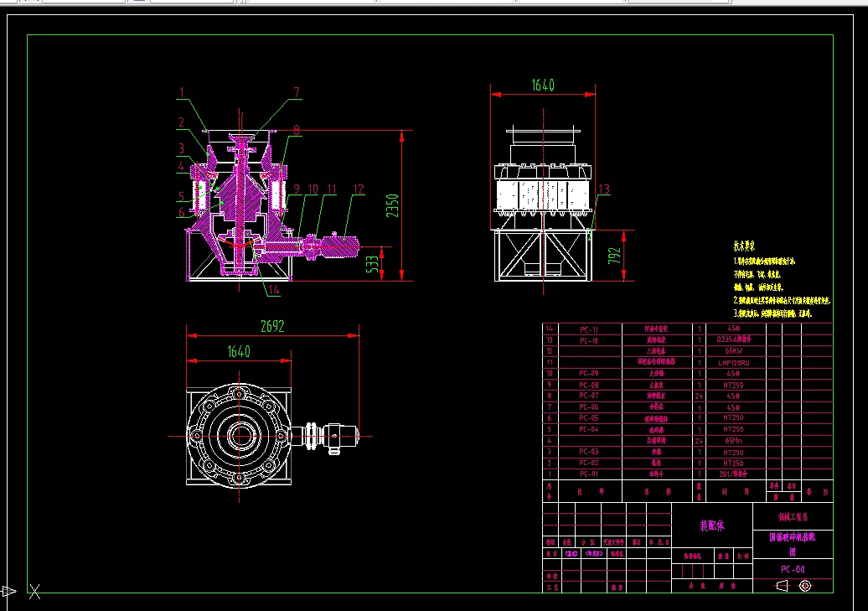Select the 533 height dimension text
This screenshot has width=868, height=611.
pos(373,264)
